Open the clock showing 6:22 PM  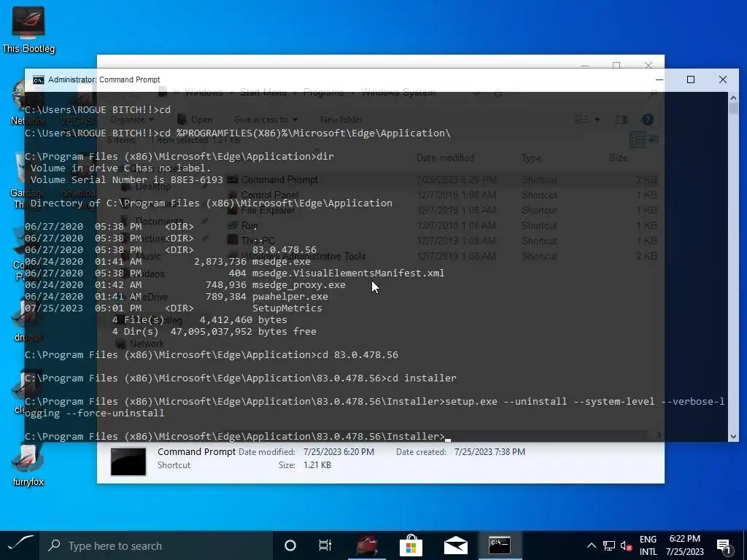pos(684,545)
